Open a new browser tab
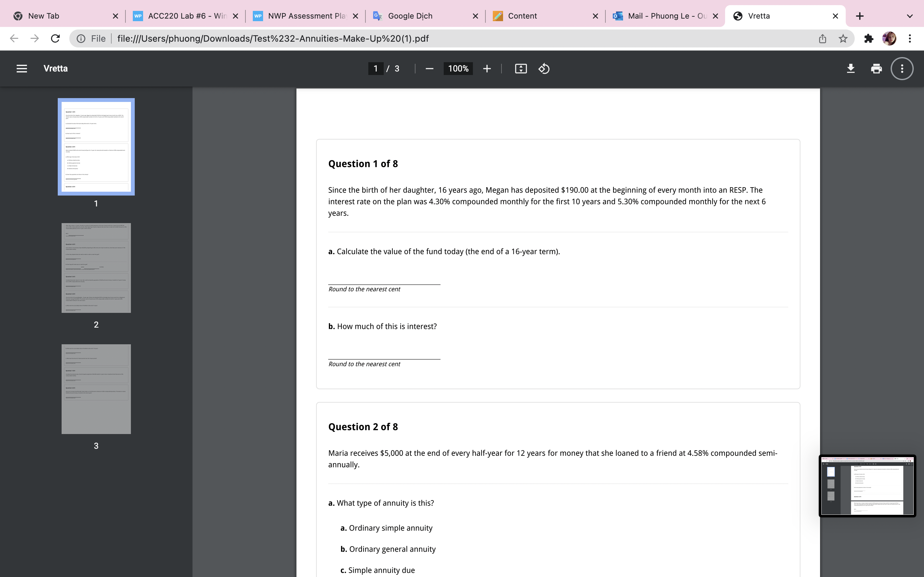The height and width of the screenshot is (577, 924). point(860,16)
